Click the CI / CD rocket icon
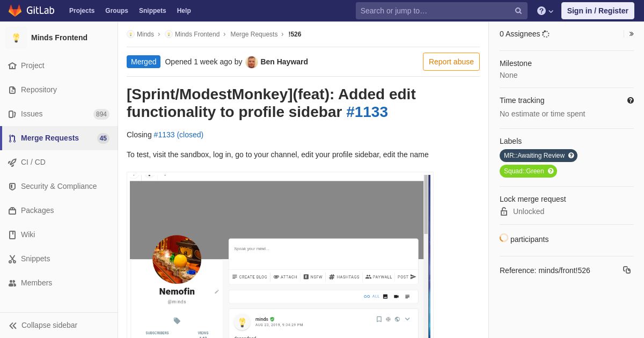Viewport: 644px width, 338px height. (x=12, y=162)
